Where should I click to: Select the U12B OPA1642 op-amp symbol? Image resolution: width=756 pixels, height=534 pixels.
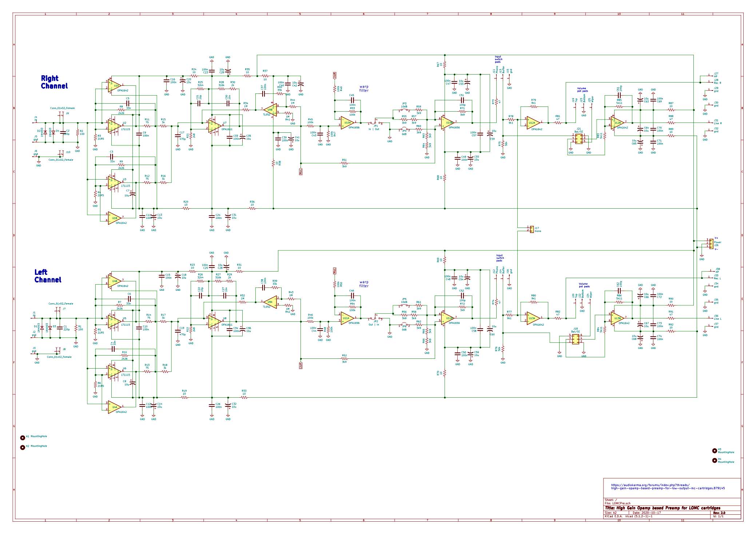coord(617,123)
